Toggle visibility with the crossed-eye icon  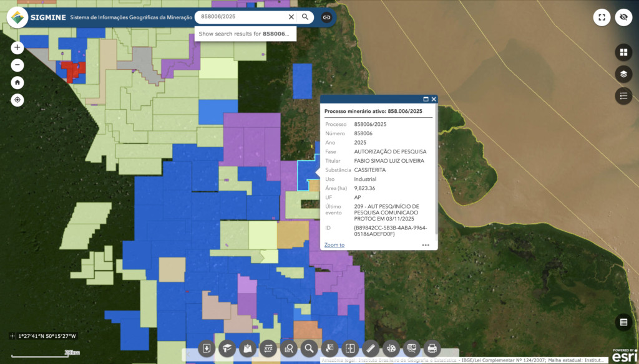pyautogui.click(x=623, y=17)
